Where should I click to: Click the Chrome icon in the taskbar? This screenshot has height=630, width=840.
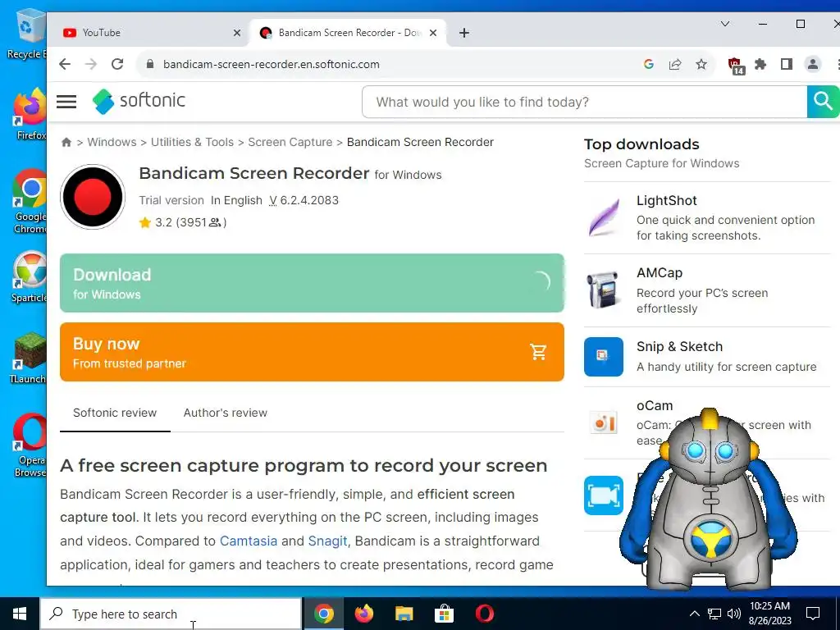323,614
